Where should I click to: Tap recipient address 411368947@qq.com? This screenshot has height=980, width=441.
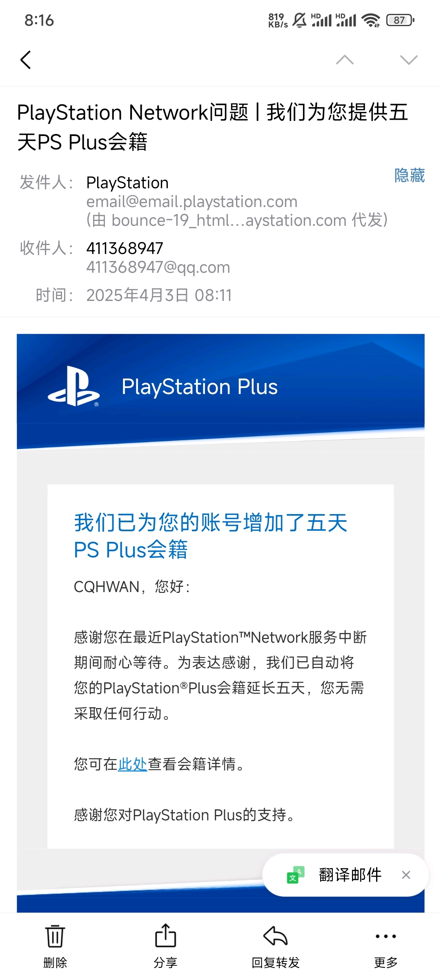click(158, 267)
